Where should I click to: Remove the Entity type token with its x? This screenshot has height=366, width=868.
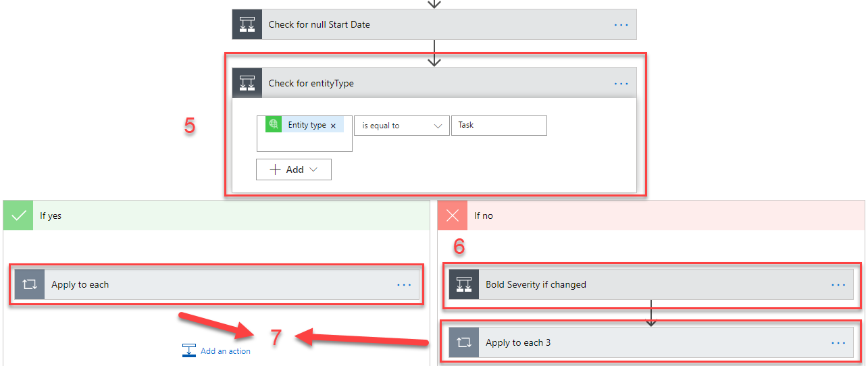point(333,126)
